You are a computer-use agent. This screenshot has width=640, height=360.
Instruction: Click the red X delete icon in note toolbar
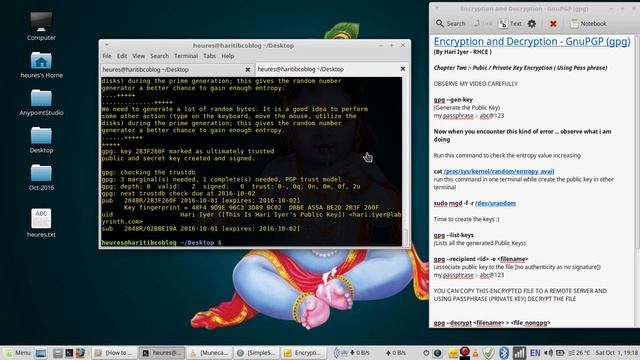pos(553,24)
